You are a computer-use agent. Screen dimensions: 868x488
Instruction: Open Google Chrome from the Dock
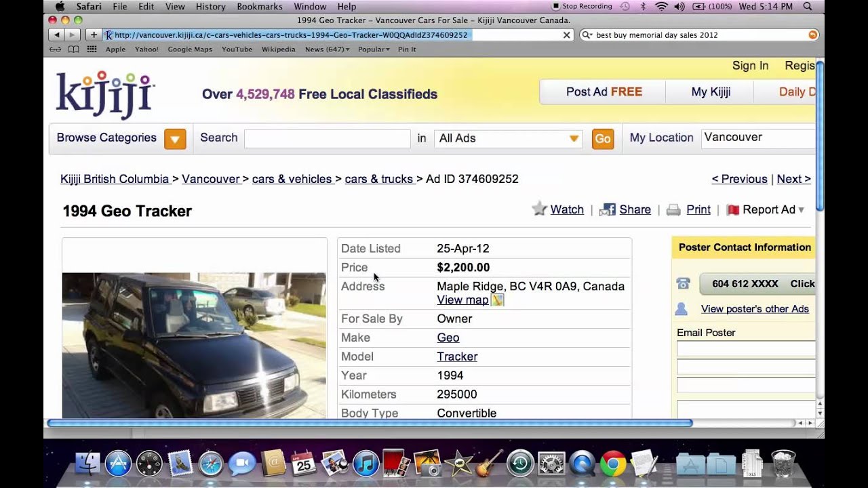tap(612, 464)
